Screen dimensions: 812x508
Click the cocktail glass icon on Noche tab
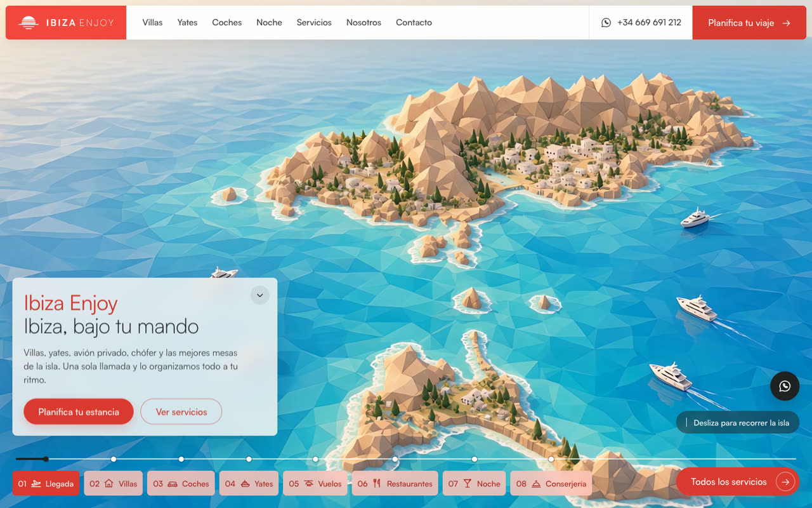[x=468, y=484]
